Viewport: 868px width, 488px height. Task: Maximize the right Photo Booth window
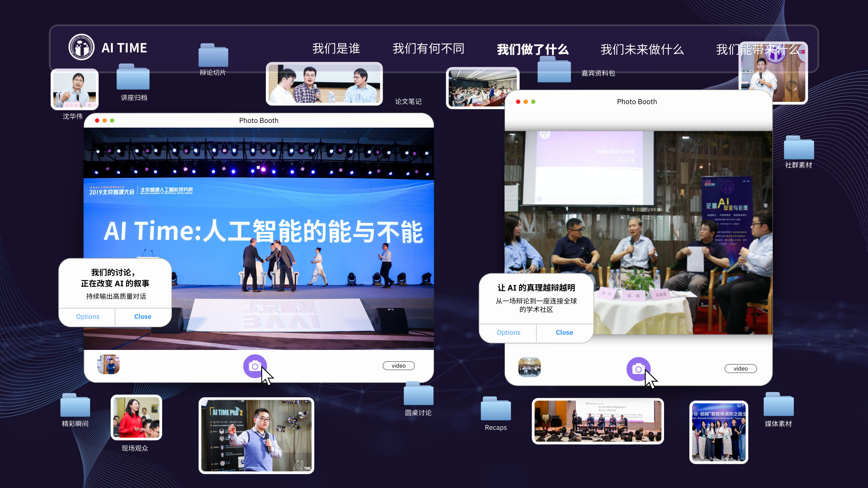click(533, 102)
